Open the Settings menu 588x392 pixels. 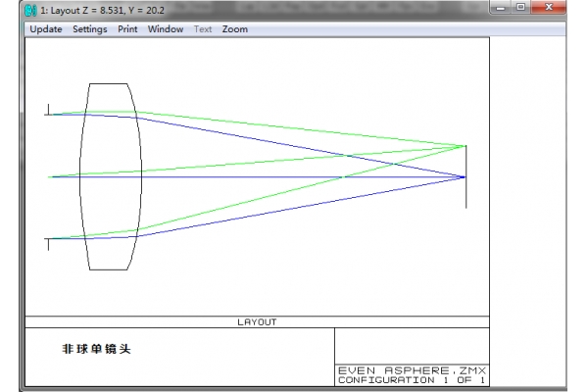90,29
